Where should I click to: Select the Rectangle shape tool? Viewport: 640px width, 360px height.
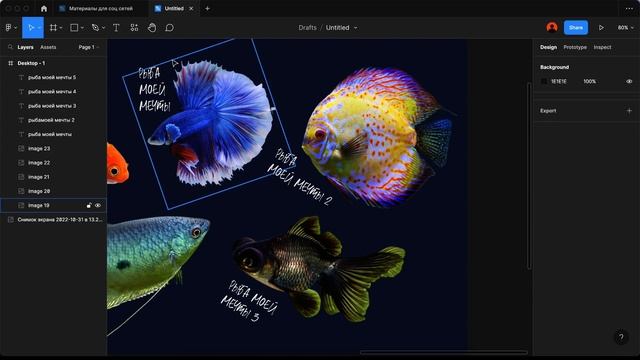74,28
